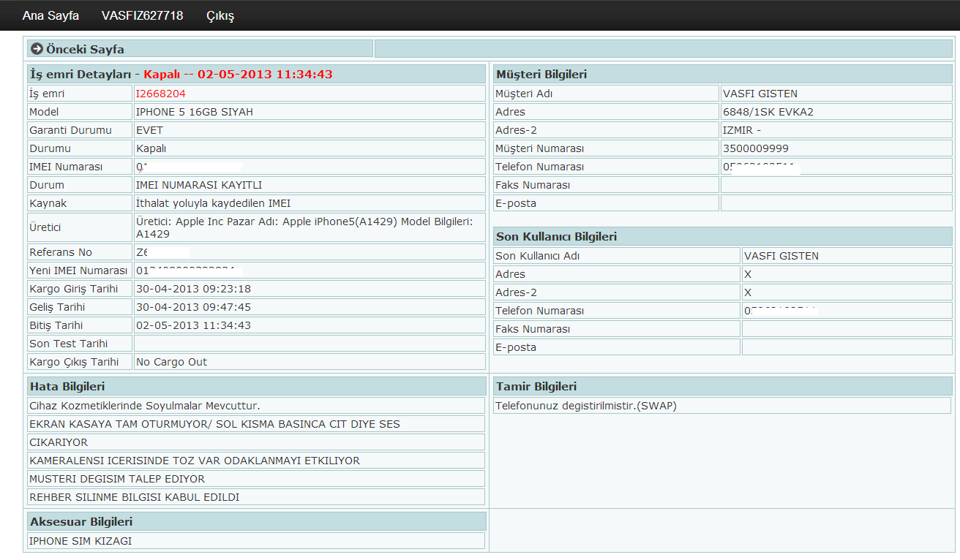
Task: Go back via Önceki Sayfa link
Action: (85, 50)
